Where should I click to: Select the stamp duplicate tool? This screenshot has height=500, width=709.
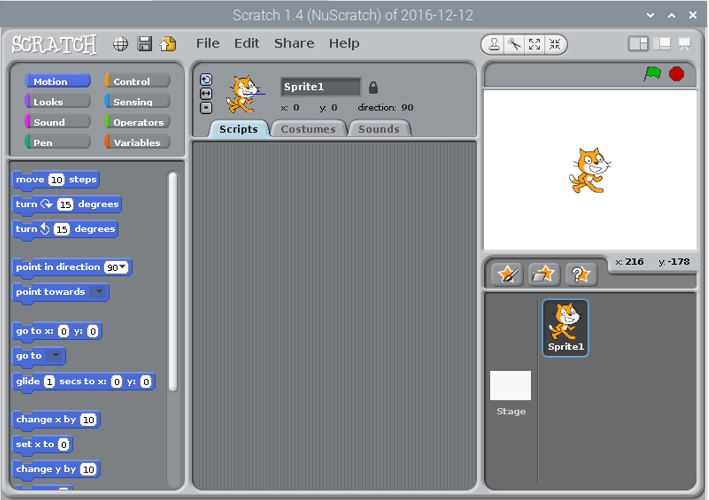[493, 44]
